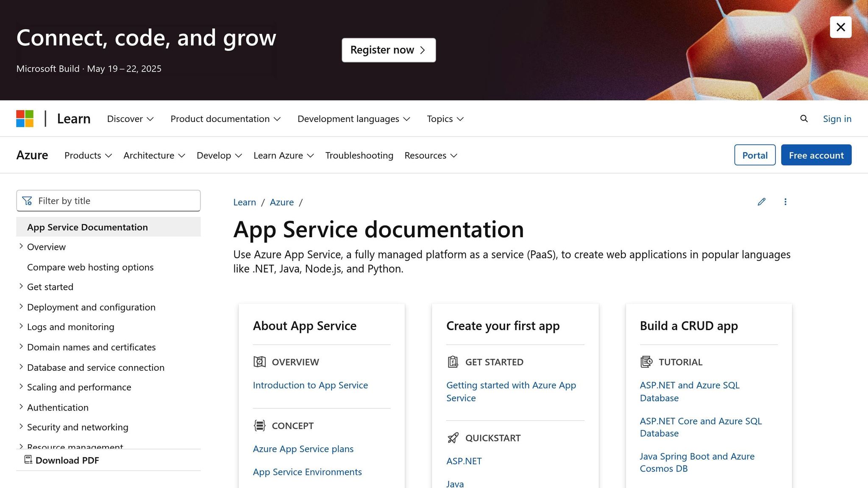Expand the Authentication section
Viewport: 868px width, 488px height.
pyautogui.click(x=21, y=407)
